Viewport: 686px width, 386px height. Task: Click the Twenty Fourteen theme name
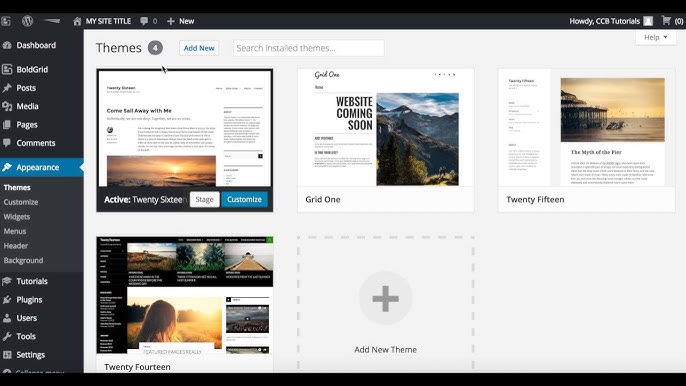point(137,367)
